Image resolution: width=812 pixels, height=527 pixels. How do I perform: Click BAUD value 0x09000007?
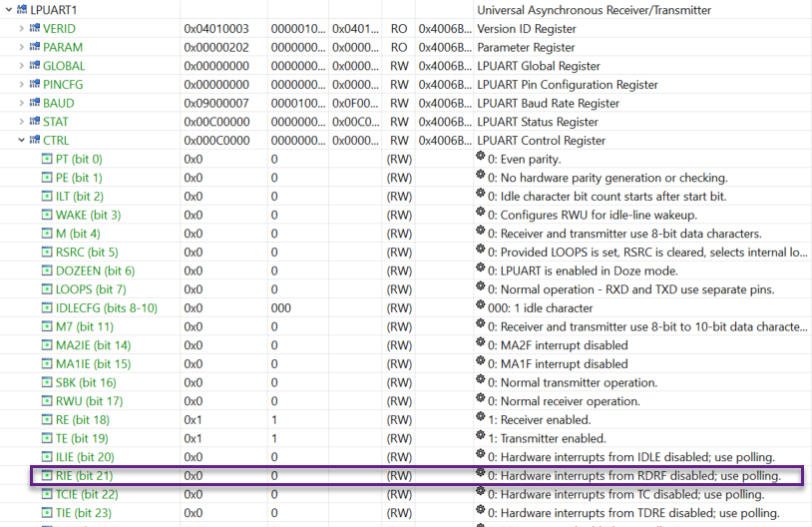pos(216,103)
